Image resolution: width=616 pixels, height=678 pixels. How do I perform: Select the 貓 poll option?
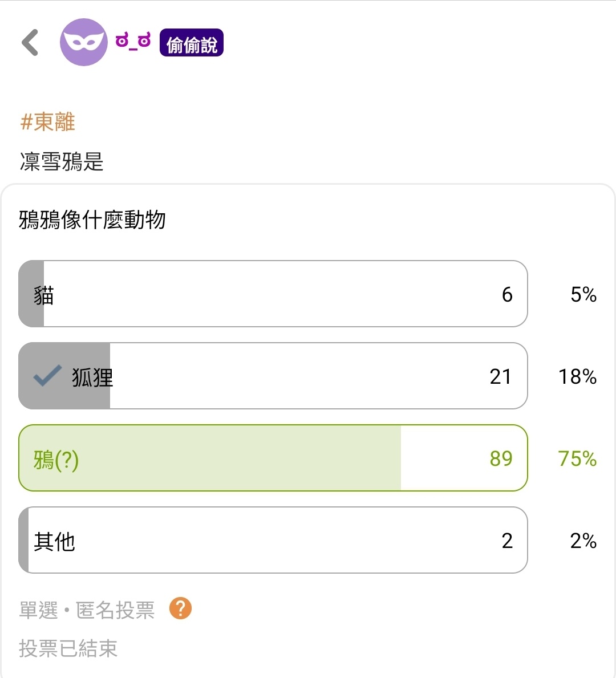pyautogui.click(x=273, y=294)
